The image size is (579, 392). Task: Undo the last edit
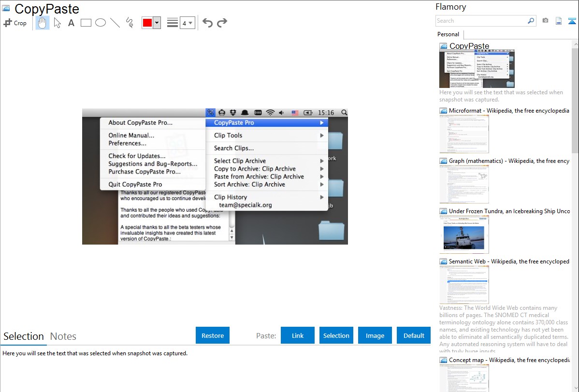click(x=207, y=23)
